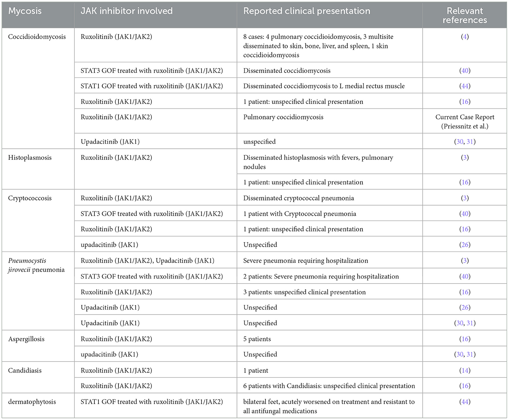Select the Relevant references column header
Image resolution: width=509 pixels, height=420 pixels.
465,15
